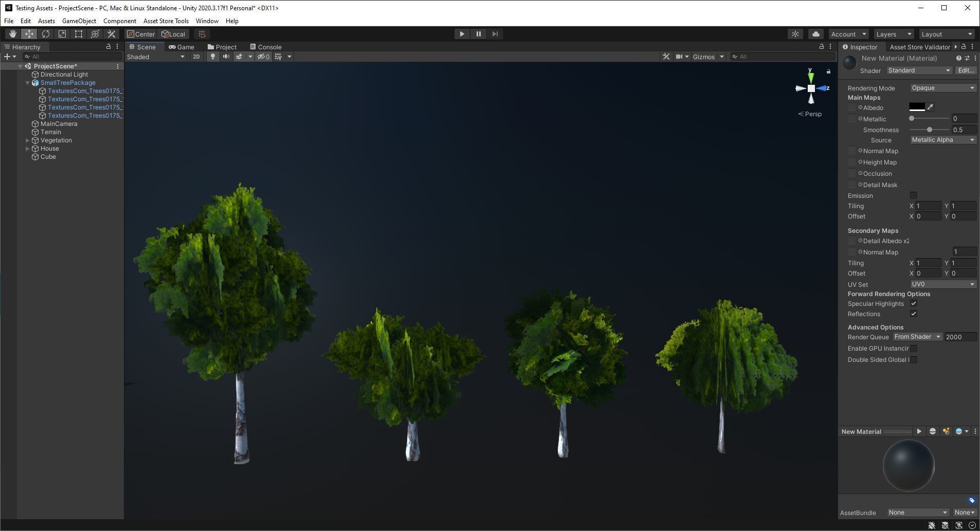Switch to the Project tab

(222, 47)
